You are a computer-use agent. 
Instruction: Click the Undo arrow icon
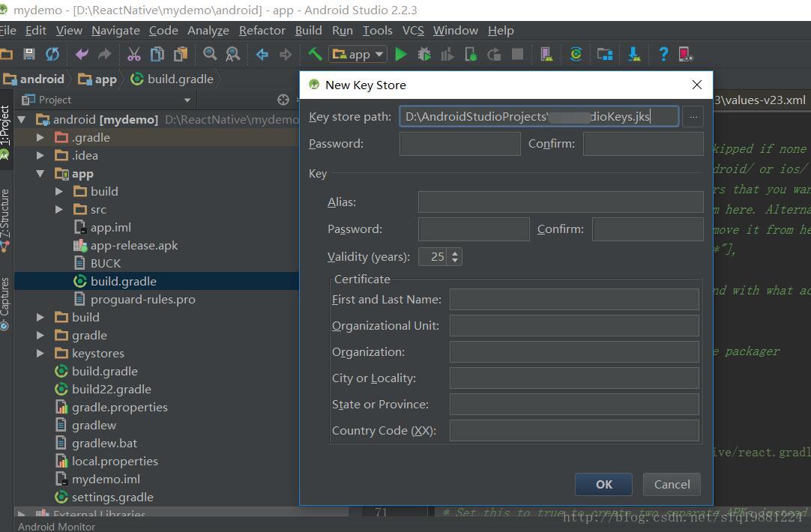tap(82, 54)
